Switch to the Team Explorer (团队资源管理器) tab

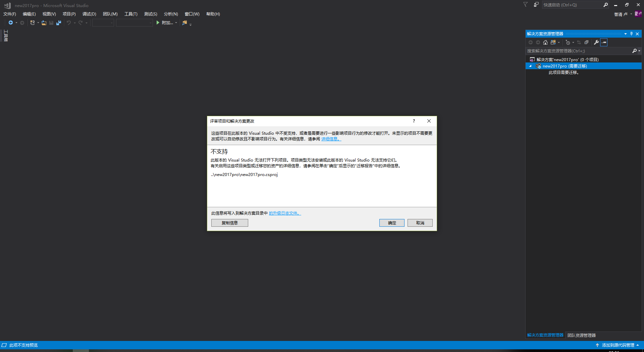(x=581, y=335)
